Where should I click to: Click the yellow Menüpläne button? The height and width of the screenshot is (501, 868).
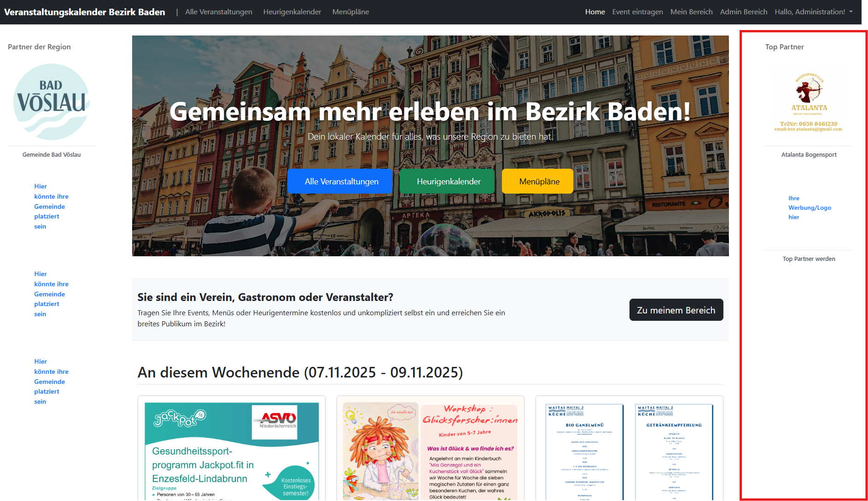click(537, 181)
